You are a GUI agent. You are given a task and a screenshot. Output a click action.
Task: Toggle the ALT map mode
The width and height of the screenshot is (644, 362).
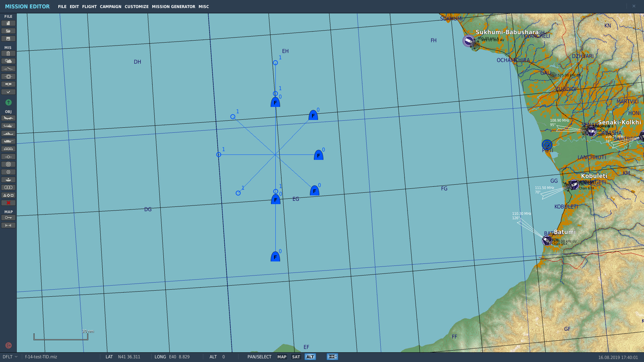pyautogui.click(x=310, y=357)
